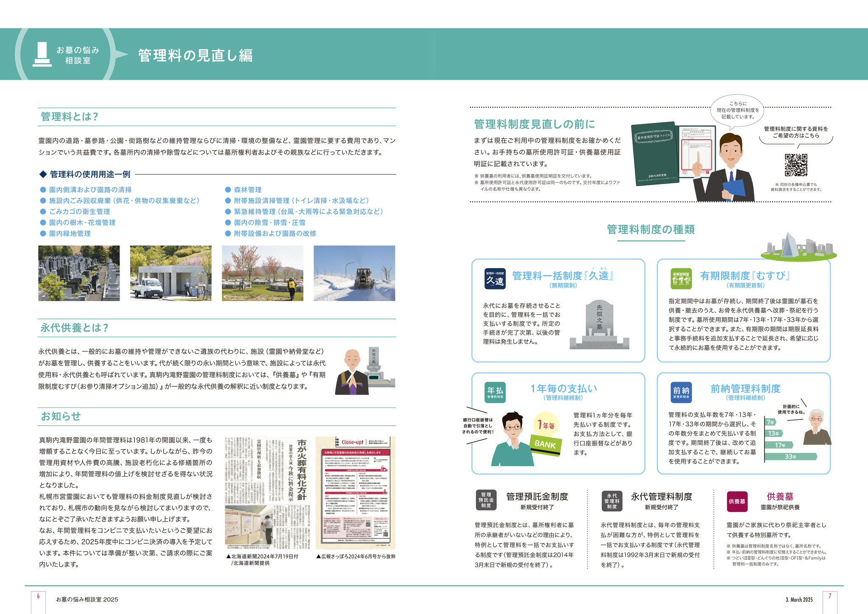Image resolution: width=868 pixels, height=614 pixels.
Task: Open the 市が火葬有料化方針 newspaper clipping
Action: [x=267, y=493]
